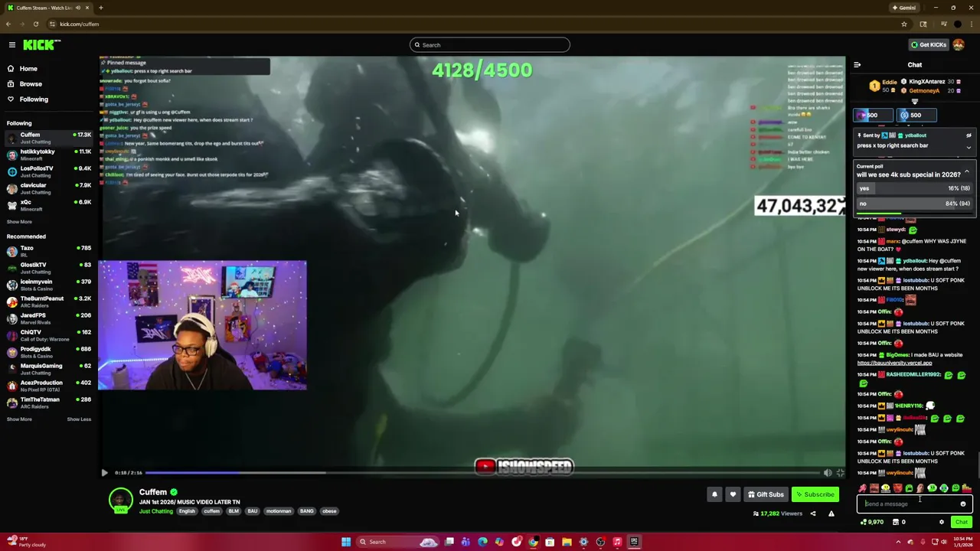
Task: Click the blue 500 KICKs goal button
Action: pos(916,115)
